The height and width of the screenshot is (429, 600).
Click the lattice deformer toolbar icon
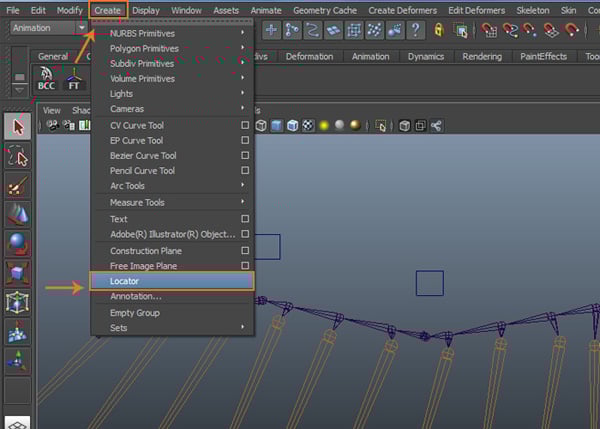tap(354, 30)
